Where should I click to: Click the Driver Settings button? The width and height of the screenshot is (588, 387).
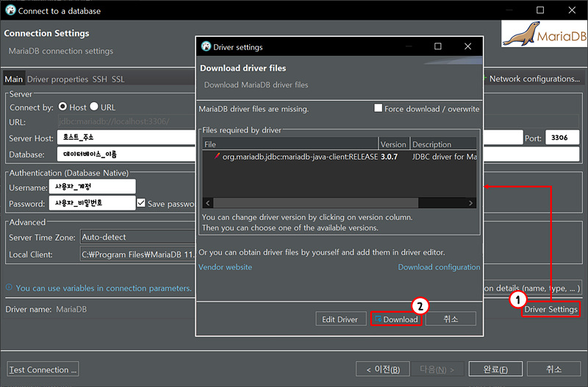click(x=551, y=309)
